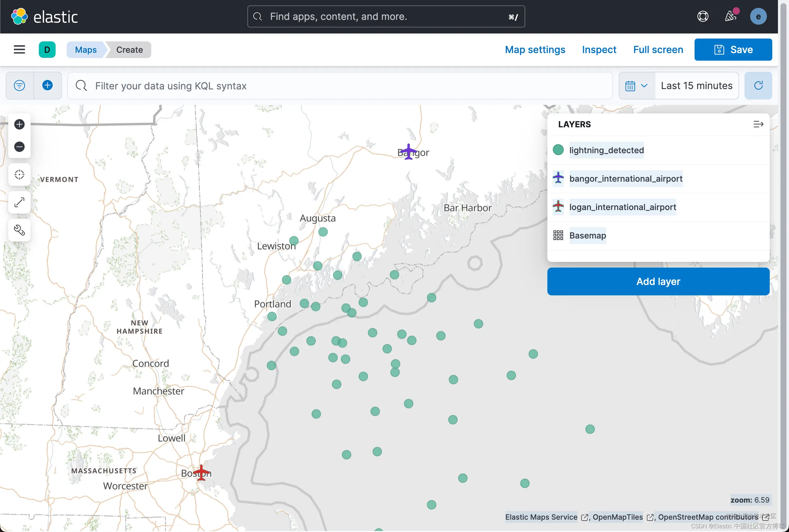The height and width of the screenshot is (532, 789).
Task: Save the map
Action: (733, 50)
